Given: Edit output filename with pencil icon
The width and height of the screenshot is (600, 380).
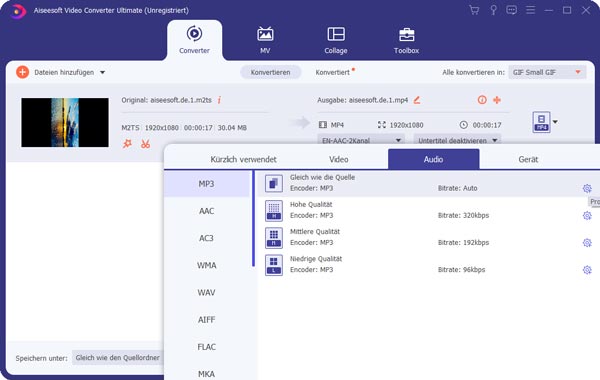Looking at the screenshot, I should 417,100.
